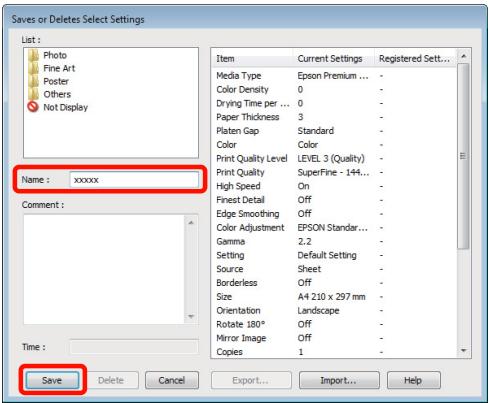Select the Source row

point(333,269)
